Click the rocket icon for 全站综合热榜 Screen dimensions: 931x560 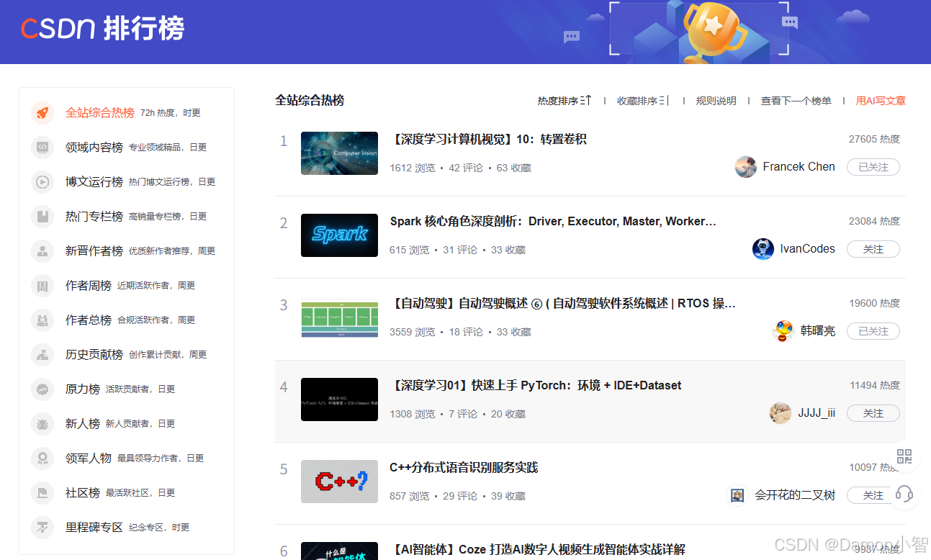coord(42,113)
